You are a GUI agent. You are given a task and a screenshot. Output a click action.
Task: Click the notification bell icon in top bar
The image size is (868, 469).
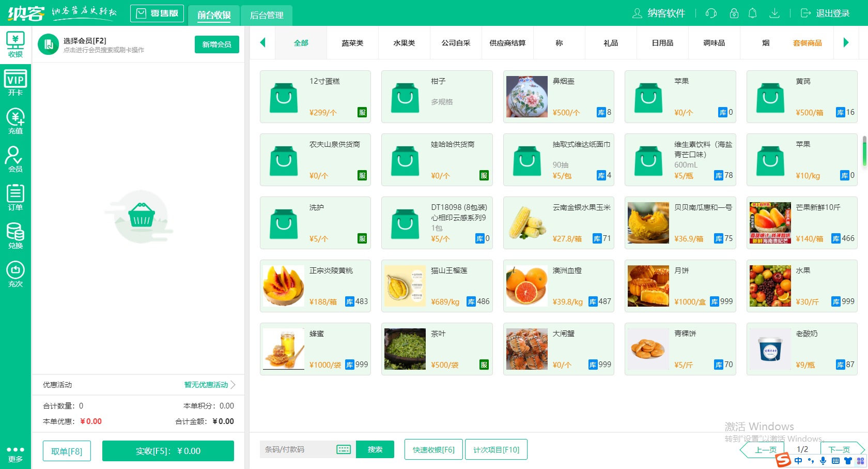click(752, 13)
